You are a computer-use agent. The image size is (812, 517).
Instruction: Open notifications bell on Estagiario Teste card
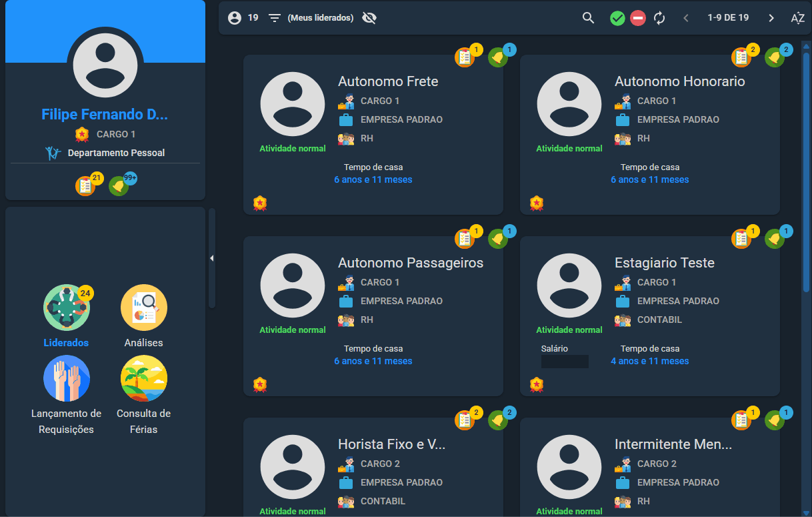click(774, 239)
